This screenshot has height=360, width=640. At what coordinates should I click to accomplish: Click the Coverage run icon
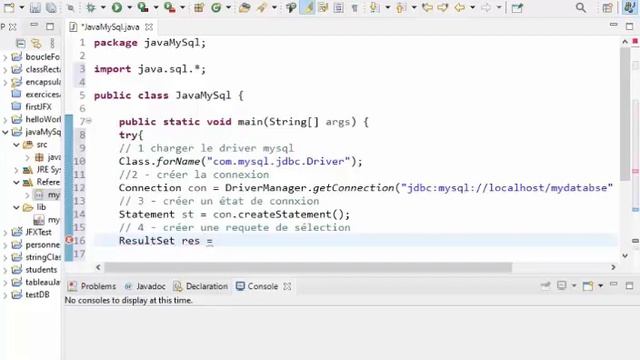pos(143,7)
